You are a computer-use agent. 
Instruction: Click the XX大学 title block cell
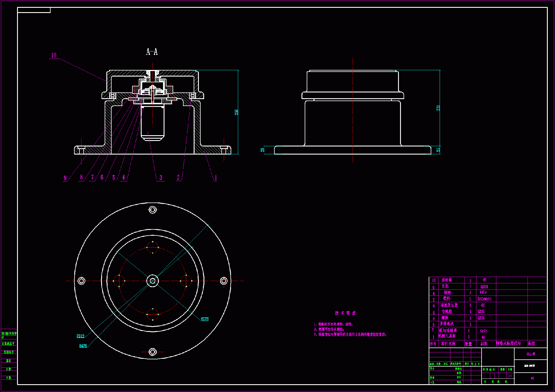(x=531, y=354)
